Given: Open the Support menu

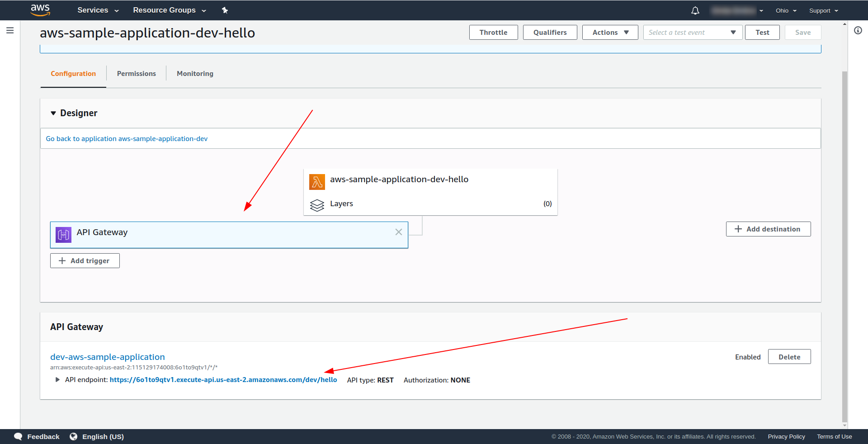Looking at the screenshot, I should (824, 10).
